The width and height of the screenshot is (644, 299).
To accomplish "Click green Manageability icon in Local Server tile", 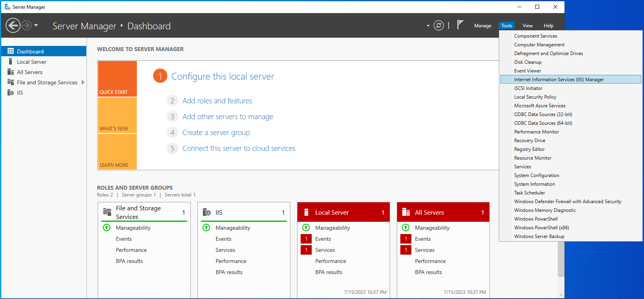I will click(x=306, y=228).
